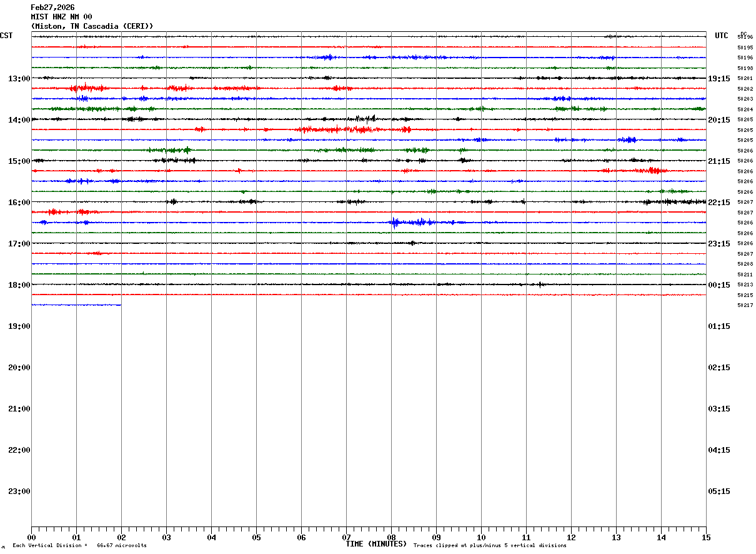
Task: Select the 21:00 CST time label
Action: pos(19,409)
